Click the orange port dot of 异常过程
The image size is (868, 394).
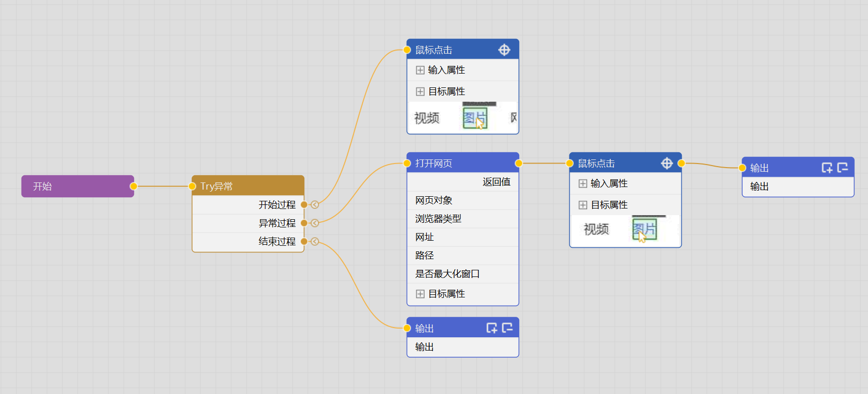(x=304, y=223)
